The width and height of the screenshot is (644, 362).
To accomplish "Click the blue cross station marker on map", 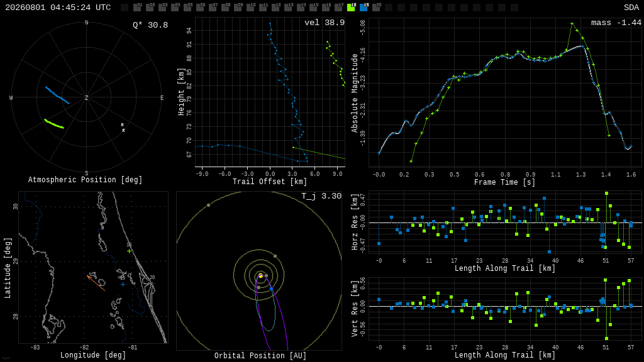I will [x=123, y=284].
